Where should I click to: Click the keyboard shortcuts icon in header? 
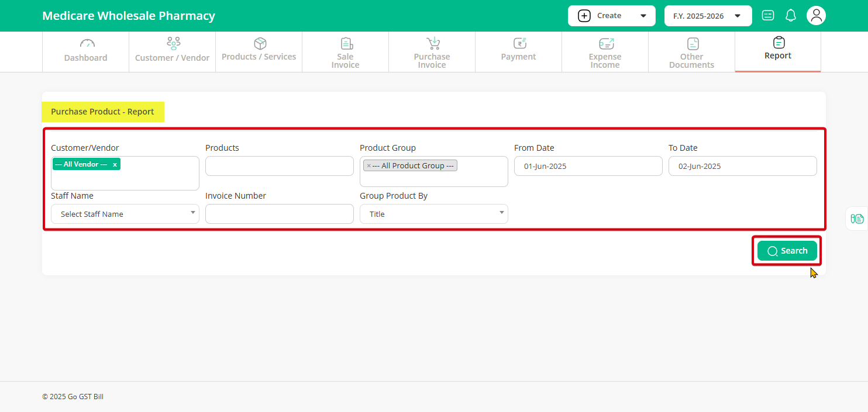click(x=768, y=16)
